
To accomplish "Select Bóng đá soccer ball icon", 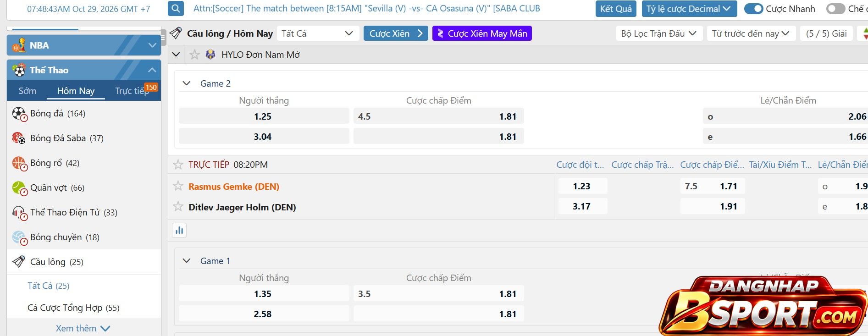I will click(x=19, y=114).
